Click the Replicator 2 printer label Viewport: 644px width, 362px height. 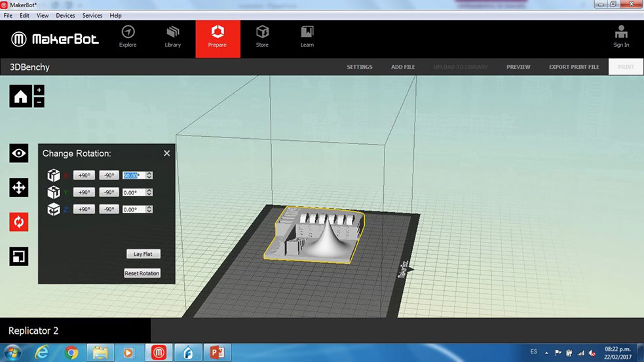pyautogui.click(x=33, y=331)
